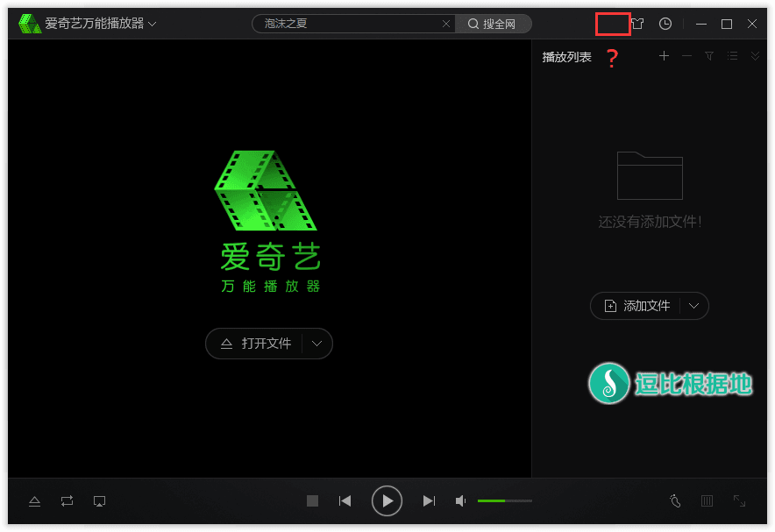This screenshot has height=532, width=775.
Task: Click the screen cast icon
Action: 99,501
